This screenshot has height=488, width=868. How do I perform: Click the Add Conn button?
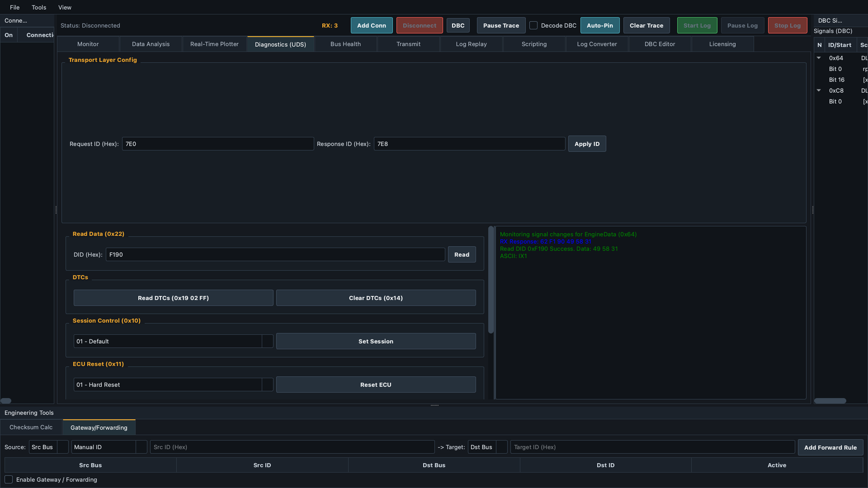pos(372,25)
